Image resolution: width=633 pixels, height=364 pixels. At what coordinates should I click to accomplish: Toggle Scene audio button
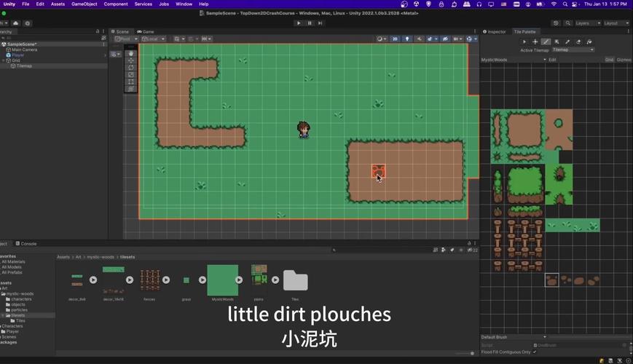(420, 39)
